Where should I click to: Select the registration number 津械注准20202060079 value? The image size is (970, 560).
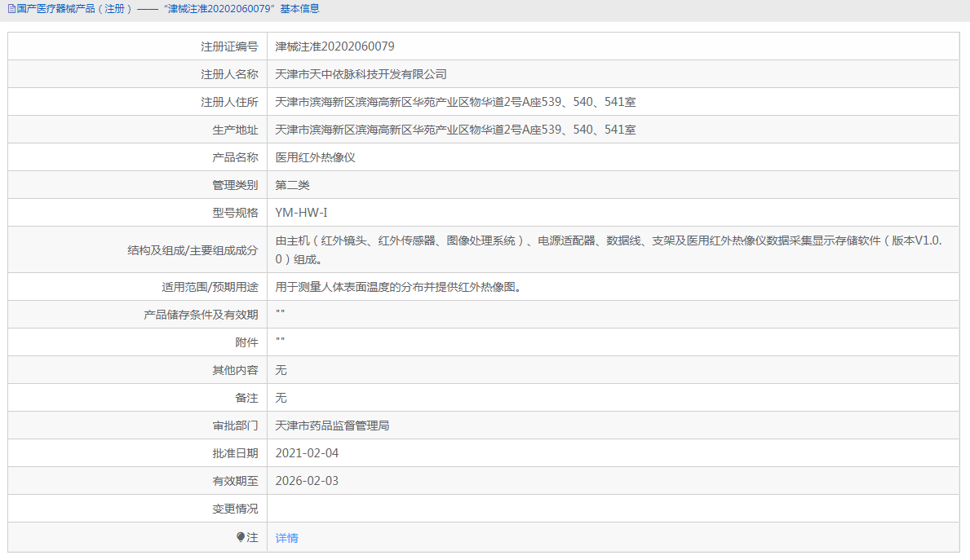pyautogui.click(x=334, y=46)
